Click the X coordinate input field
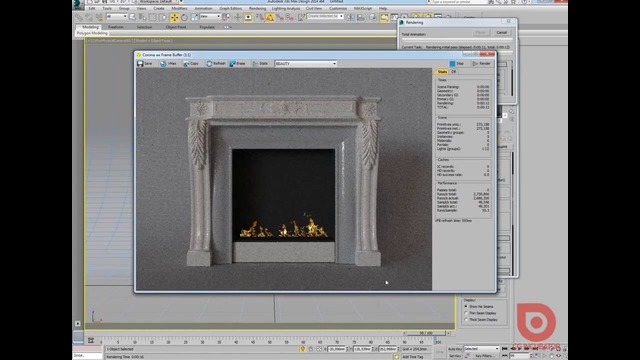This screenshot has width=640, height=360. click(x=336, y=349)
